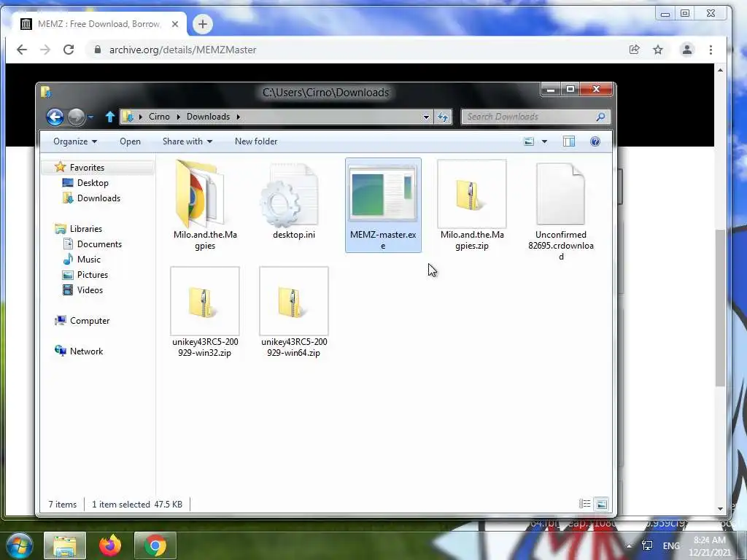Toggle the preview pane button
The height and width of the screenshot is (560, 747).
[569, 141]
